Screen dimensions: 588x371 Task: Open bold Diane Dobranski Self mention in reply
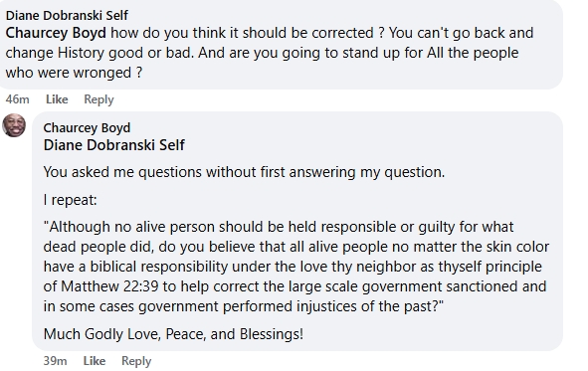114,145
